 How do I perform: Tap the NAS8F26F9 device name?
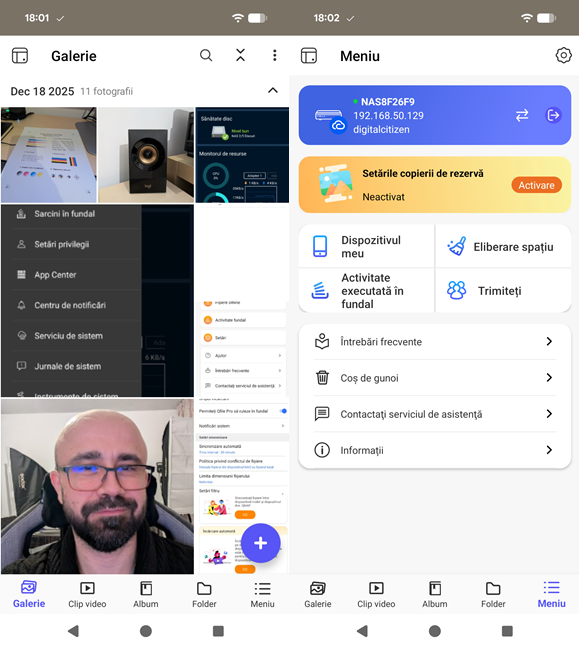click(x=388, y=102)
